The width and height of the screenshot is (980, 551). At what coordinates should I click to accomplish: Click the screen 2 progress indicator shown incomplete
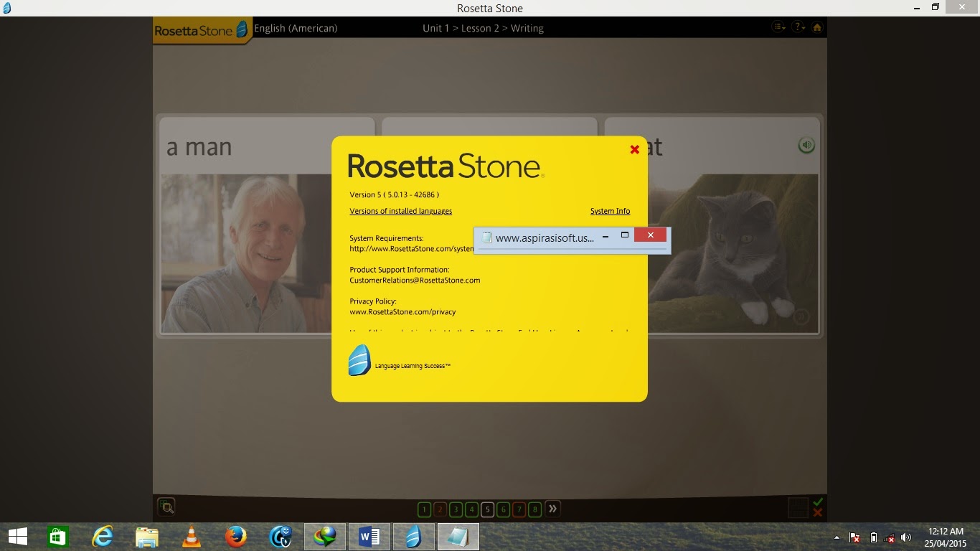(x=440, y=509)
